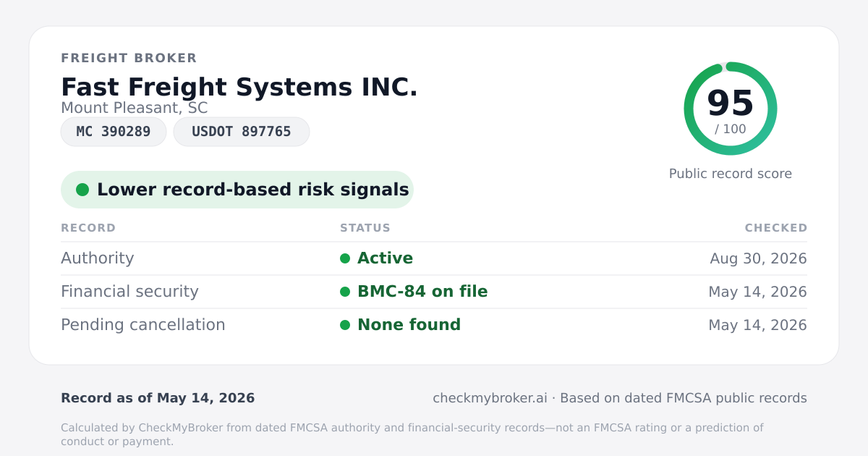Click the green dot beside BMC-84 on file
Viewport: 868px width, 456px height.
(345, 292)
